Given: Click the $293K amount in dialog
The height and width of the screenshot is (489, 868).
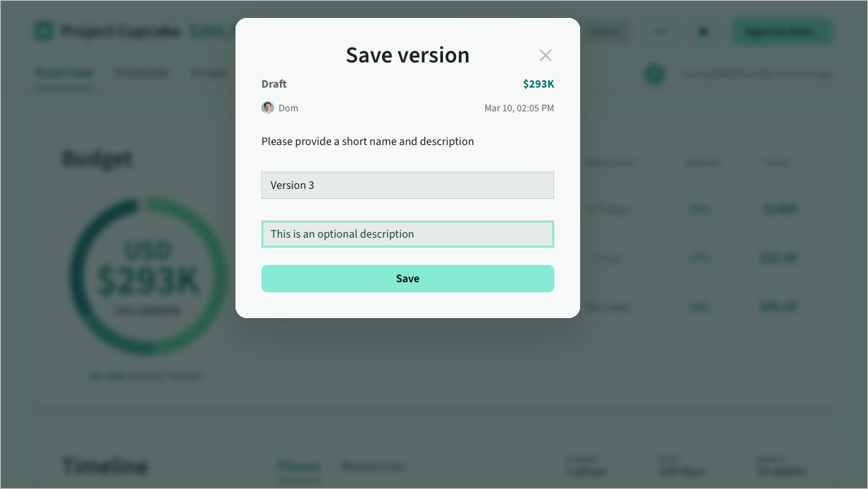Looking at the screenshot, I should tap(538, 84).
